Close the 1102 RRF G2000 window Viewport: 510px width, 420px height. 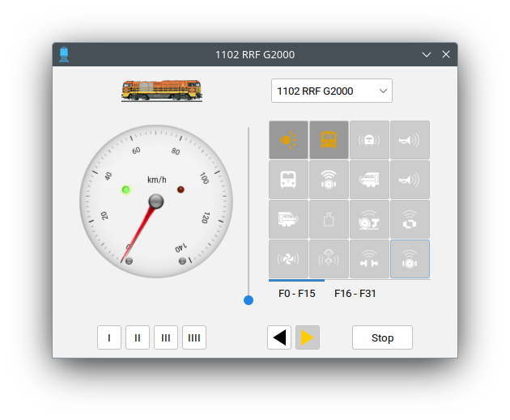[446, 54]
